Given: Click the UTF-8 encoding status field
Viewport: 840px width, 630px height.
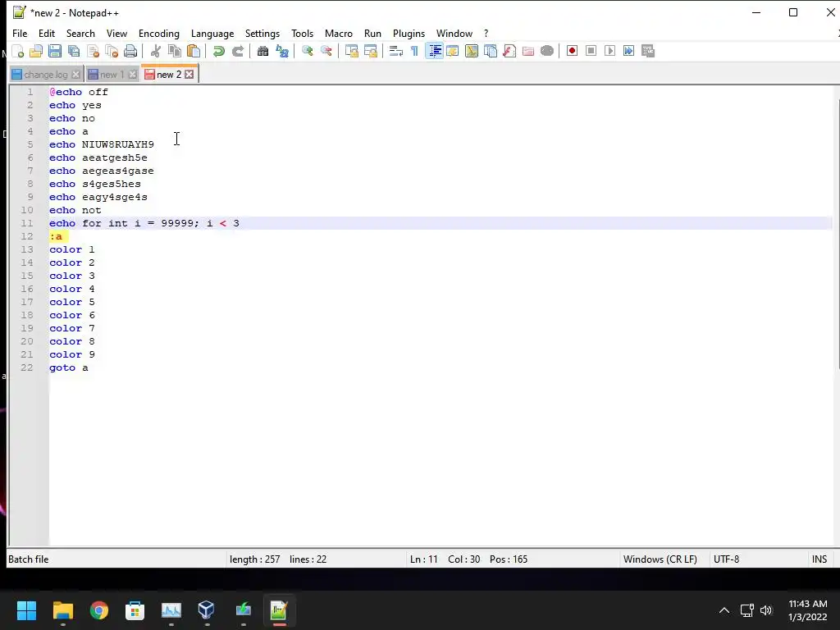Looking at the screenshot, I should click(727, 559).
